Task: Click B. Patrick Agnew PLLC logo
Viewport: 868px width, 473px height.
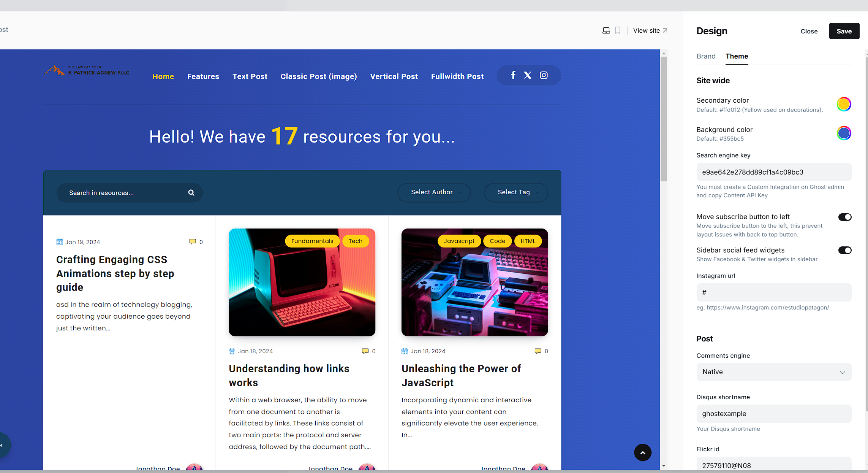Action: click(86, 70)
